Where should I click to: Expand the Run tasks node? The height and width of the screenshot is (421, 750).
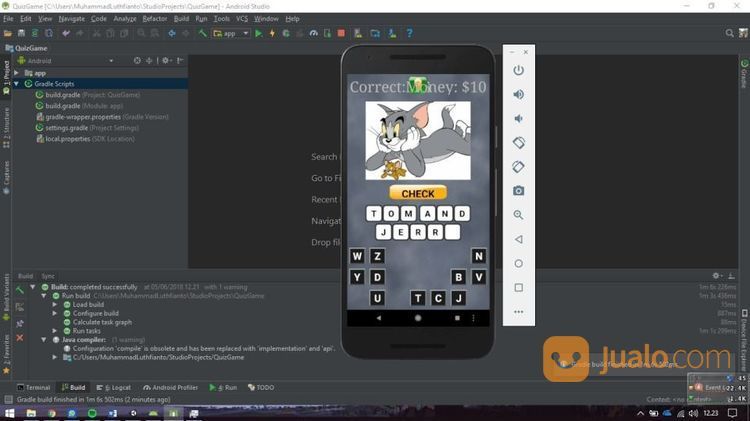[x=55, y=331]
